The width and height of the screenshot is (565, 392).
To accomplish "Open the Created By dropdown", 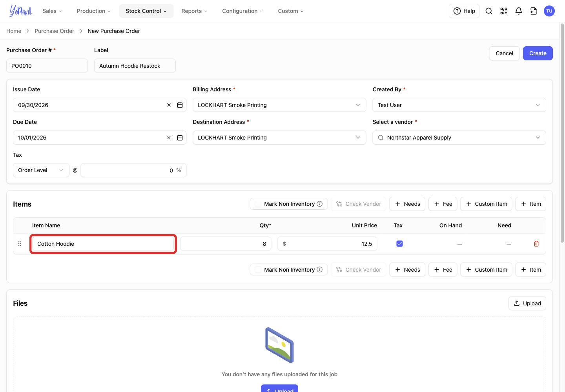I will coord(459,105).
